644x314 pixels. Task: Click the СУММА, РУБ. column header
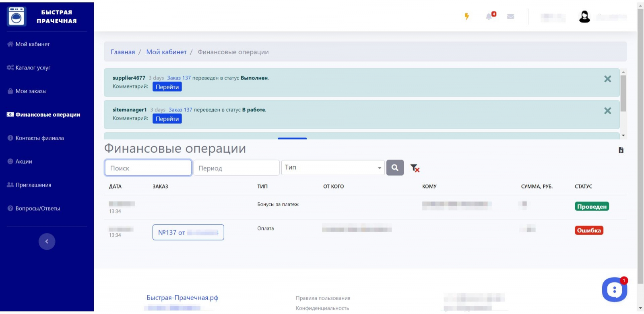[537, 187]
